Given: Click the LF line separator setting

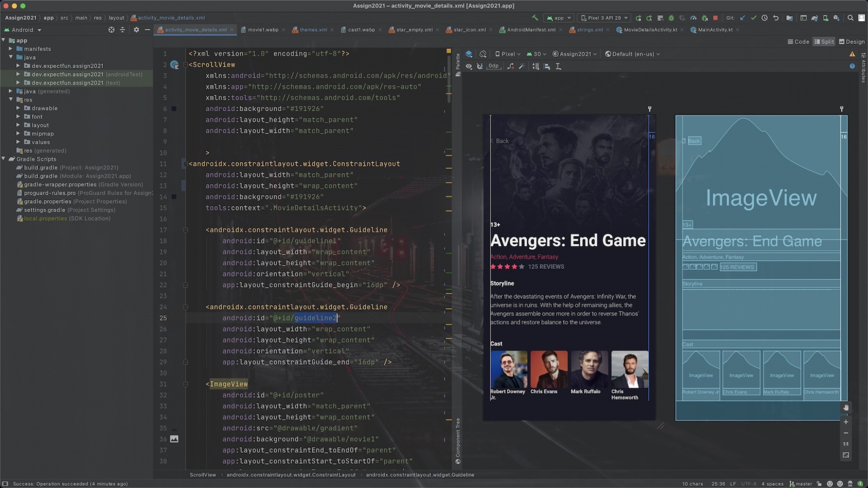Looking at the screenshot, I should (733, 484).
